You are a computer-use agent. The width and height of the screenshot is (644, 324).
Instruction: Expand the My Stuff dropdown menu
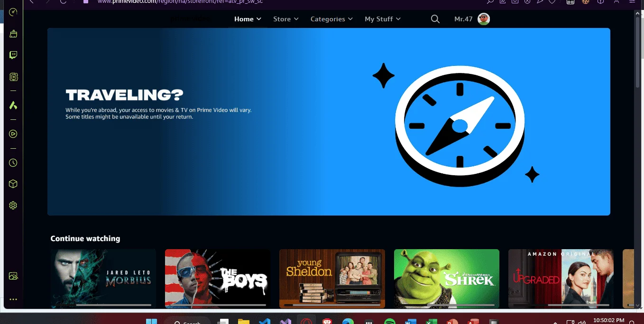click(x=383, y=19)
